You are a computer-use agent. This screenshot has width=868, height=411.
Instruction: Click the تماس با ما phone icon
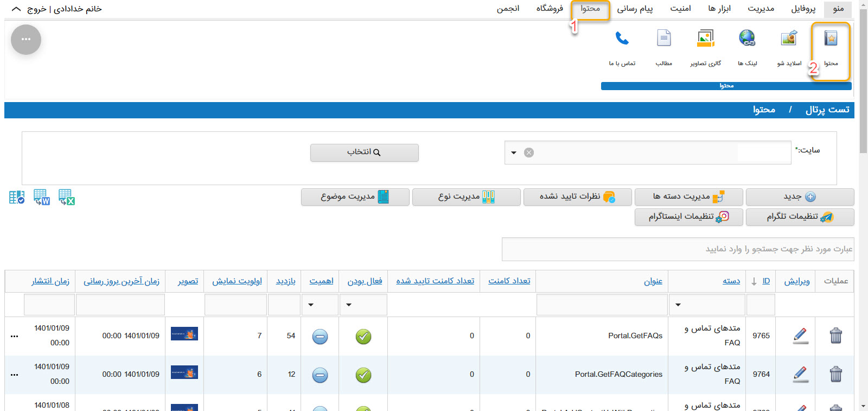click(622, 39)
